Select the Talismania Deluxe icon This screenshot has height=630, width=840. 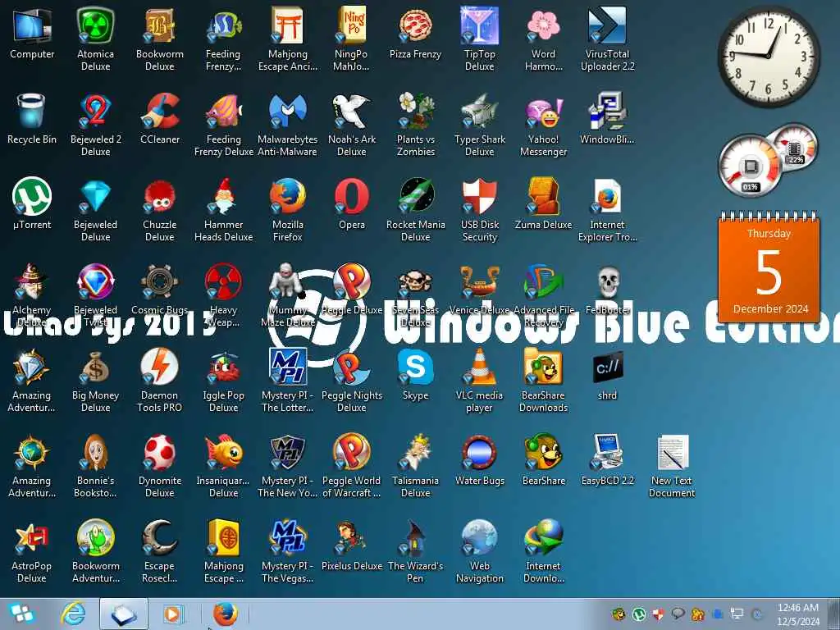(x=415, y=452)
